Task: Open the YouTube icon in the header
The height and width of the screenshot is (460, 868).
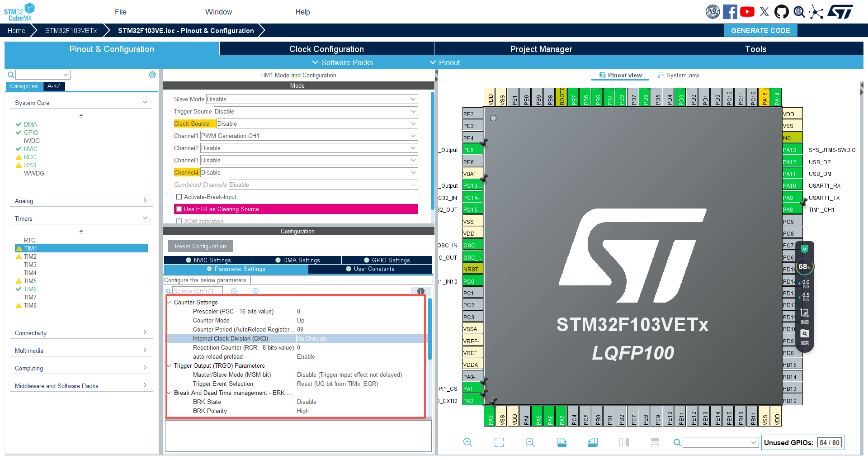Action: (747, 12)
